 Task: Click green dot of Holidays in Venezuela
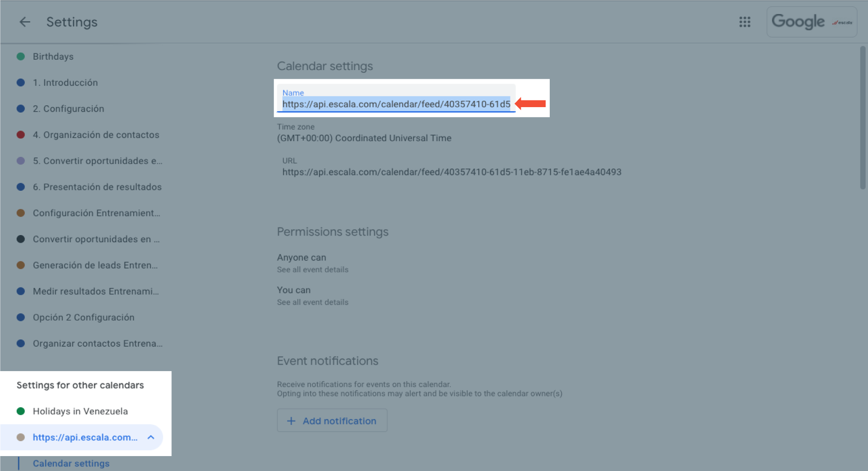pos(20,411)
